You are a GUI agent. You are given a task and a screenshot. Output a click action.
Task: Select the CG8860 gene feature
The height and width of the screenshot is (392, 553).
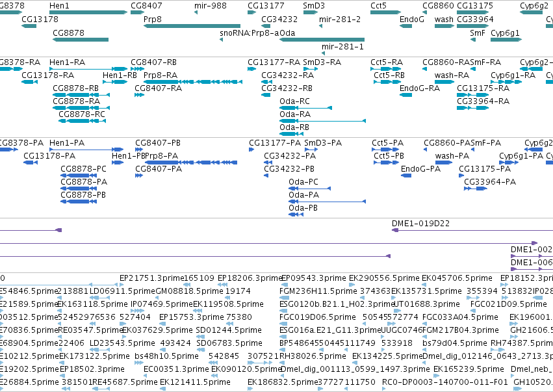(424, 12)
